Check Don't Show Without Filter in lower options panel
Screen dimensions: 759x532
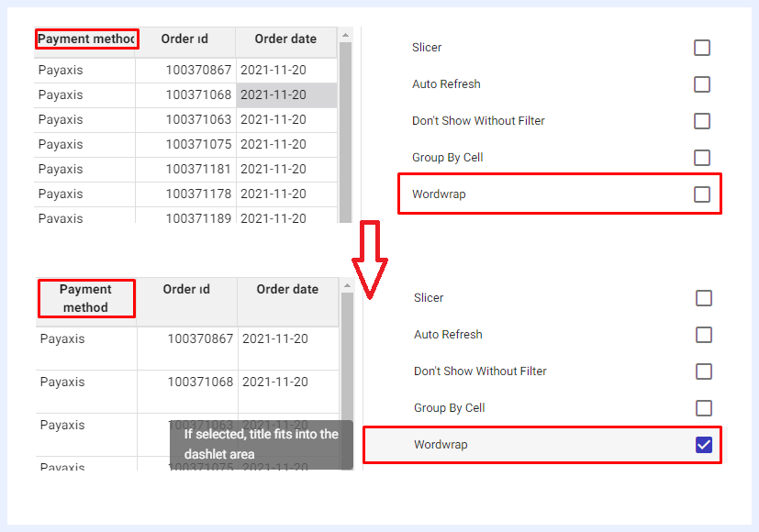pyautogui.click(x=704, y=371)
